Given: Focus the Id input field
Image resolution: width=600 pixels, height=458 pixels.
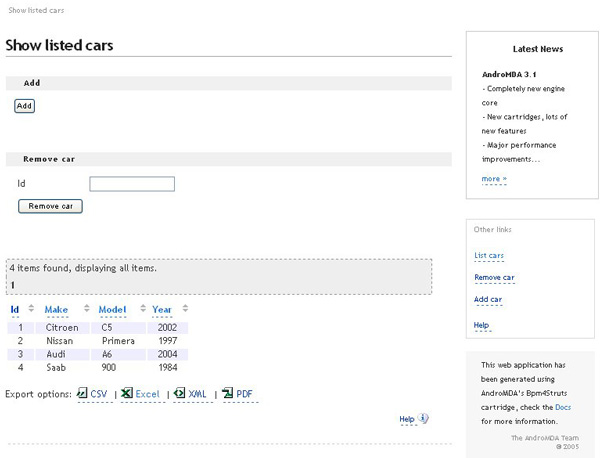Looking at the screenshot, I should pyautogui.click(x=132, y=184).
